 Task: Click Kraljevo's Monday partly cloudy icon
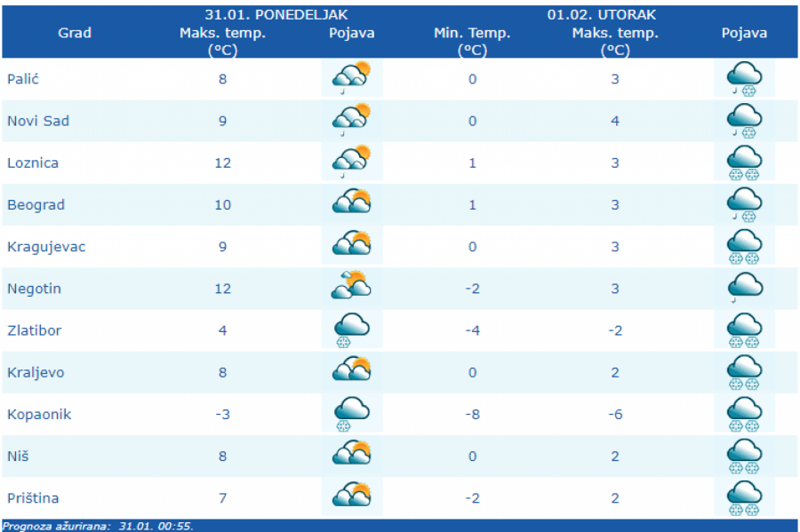(351, 372)
